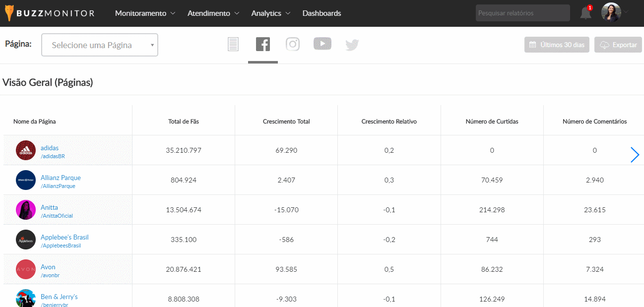The image size is (644, 307).
Task: Open the Analytics menu
Action: coord(271,13)
